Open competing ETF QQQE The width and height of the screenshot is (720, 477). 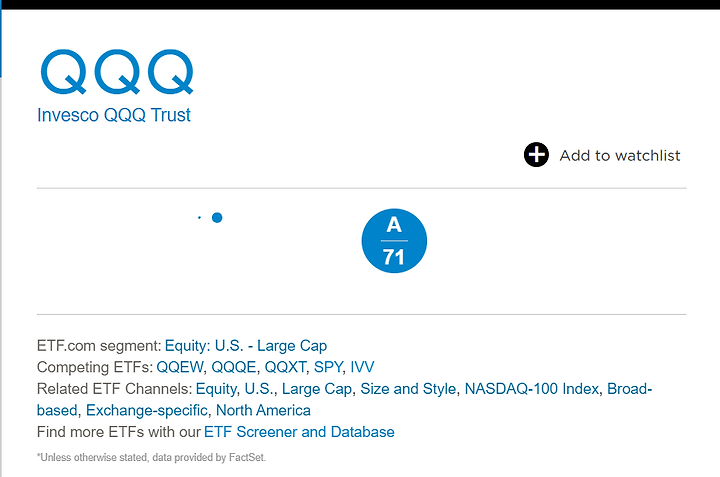233,367
